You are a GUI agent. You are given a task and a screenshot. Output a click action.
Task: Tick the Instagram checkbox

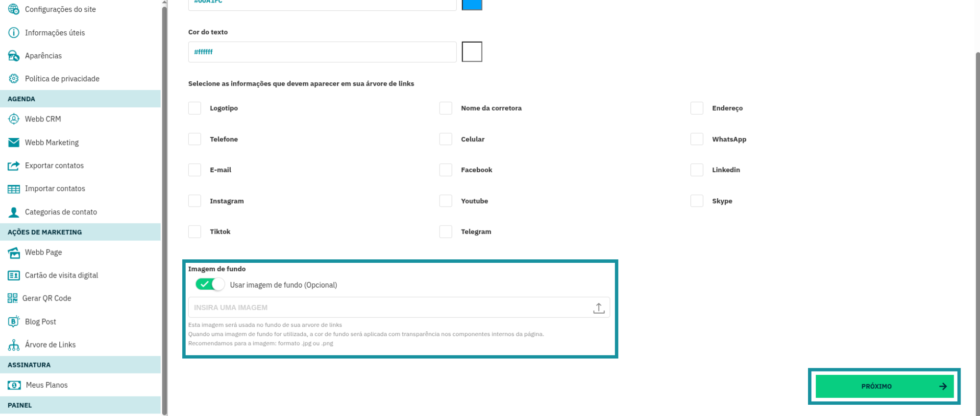(195, 201)
